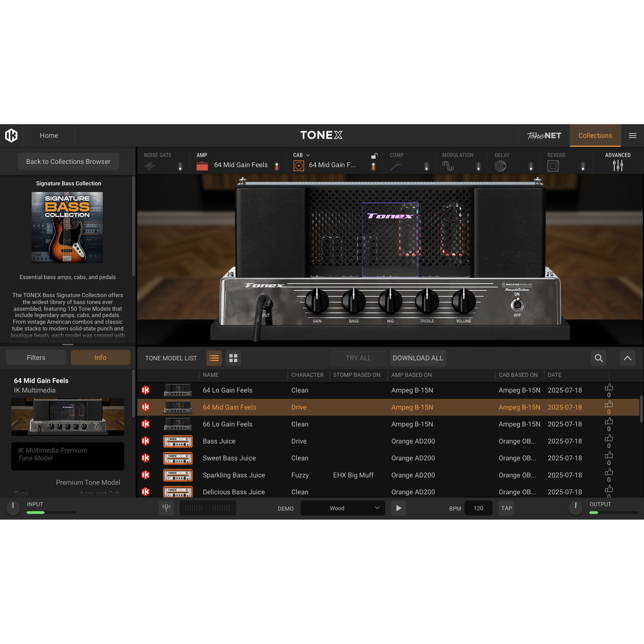Play the demo audio

point(398,508)
